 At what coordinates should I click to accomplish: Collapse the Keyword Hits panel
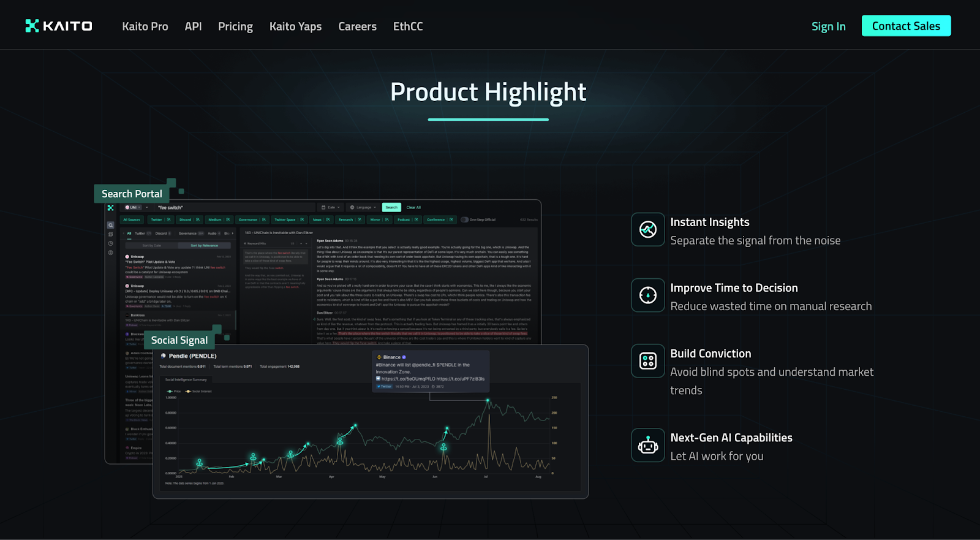(245, 243)
